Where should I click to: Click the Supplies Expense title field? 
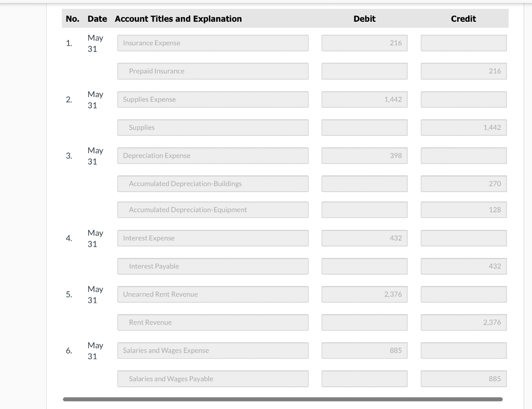pos(213,99)
